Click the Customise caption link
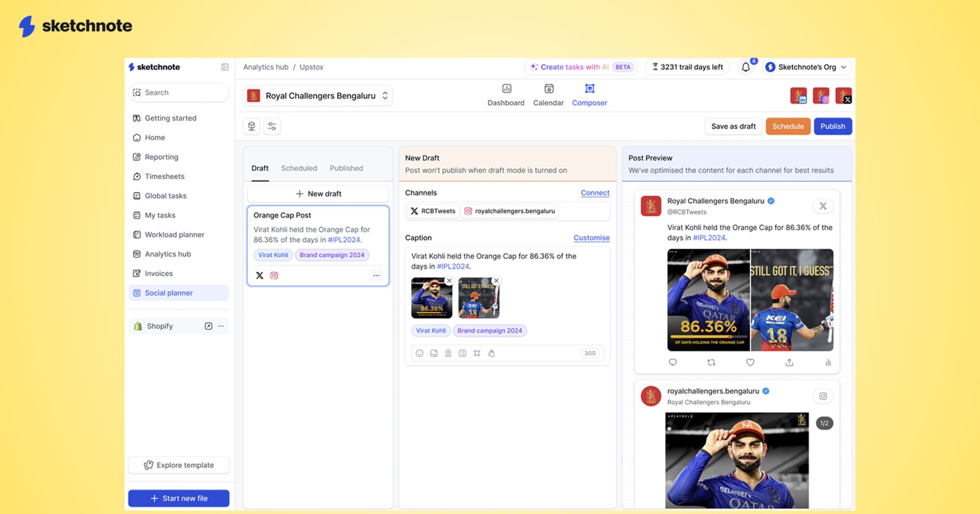980x514 pixels. (591, 238)
